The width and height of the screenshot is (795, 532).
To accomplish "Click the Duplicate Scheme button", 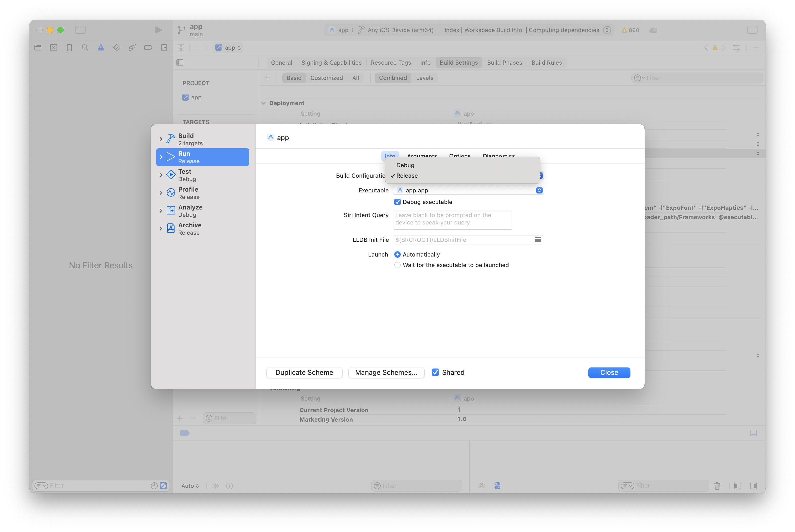I will (x=304, y=372).
